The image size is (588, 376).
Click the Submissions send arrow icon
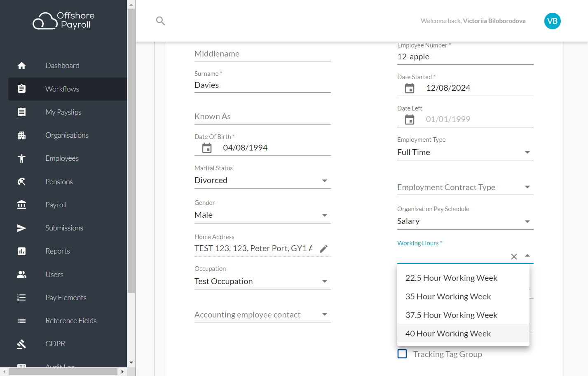21,228
